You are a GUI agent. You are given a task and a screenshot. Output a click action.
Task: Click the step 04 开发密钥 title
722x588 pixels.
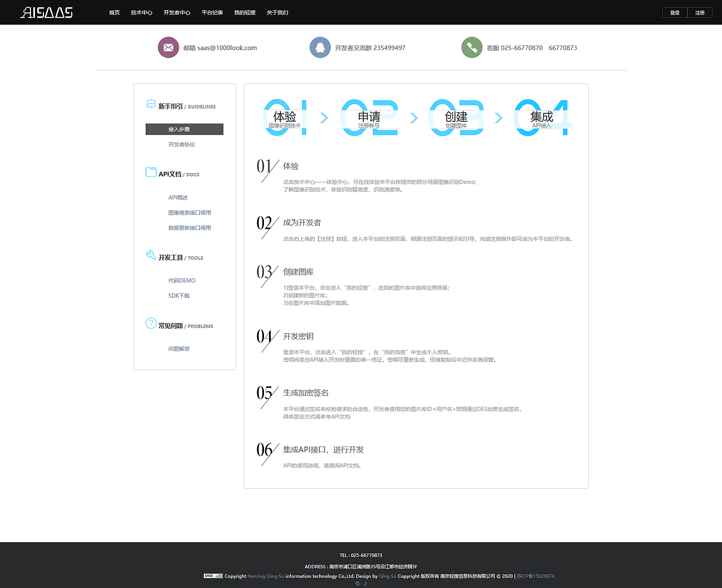(298, 336)
